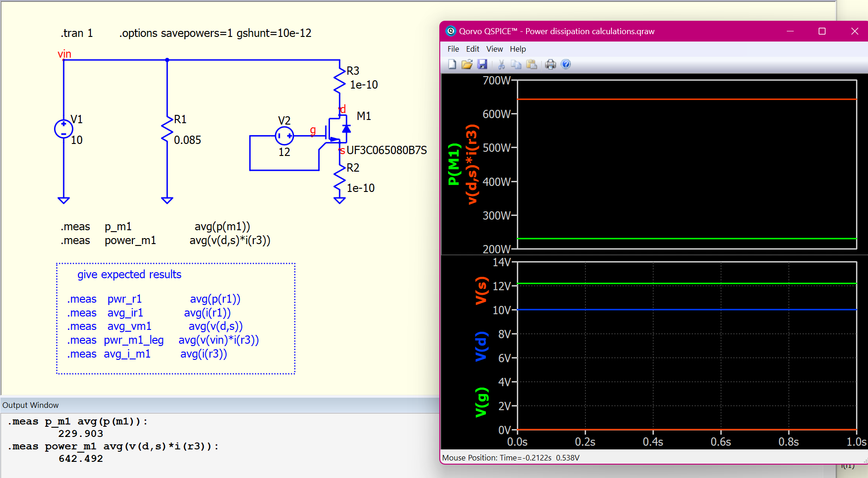Open the Help menu
This screenshot has height=478, width=868.
pyautogui.click(x=517, y=49)
